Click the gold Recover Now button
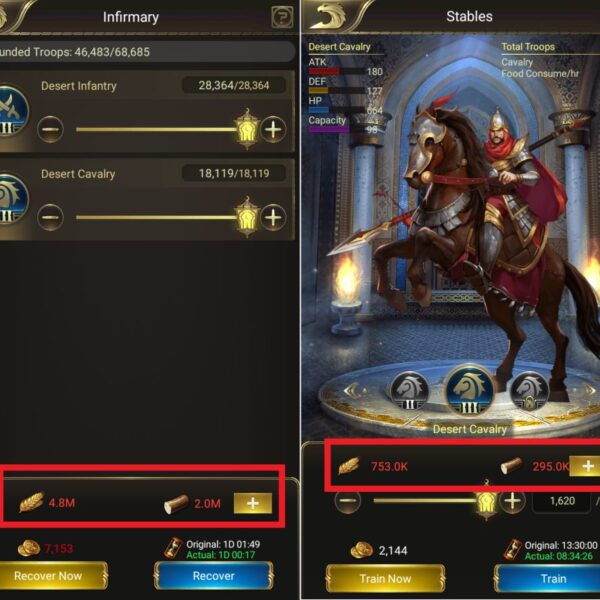 pyautogui.click(x=48, y=576)
